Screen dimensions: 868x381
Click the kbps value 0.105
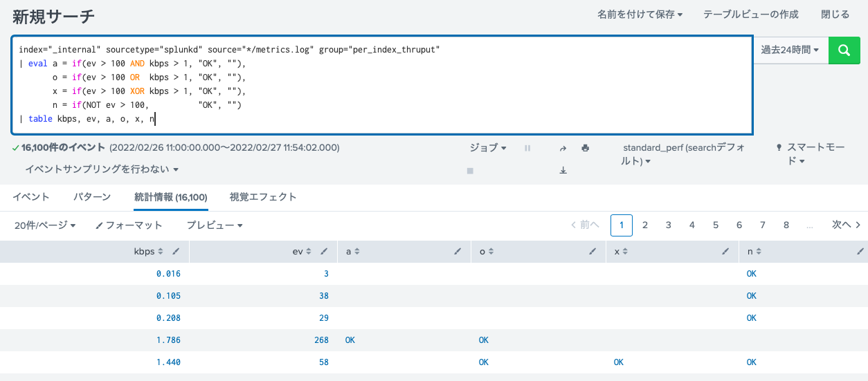(x=168, y=296)
